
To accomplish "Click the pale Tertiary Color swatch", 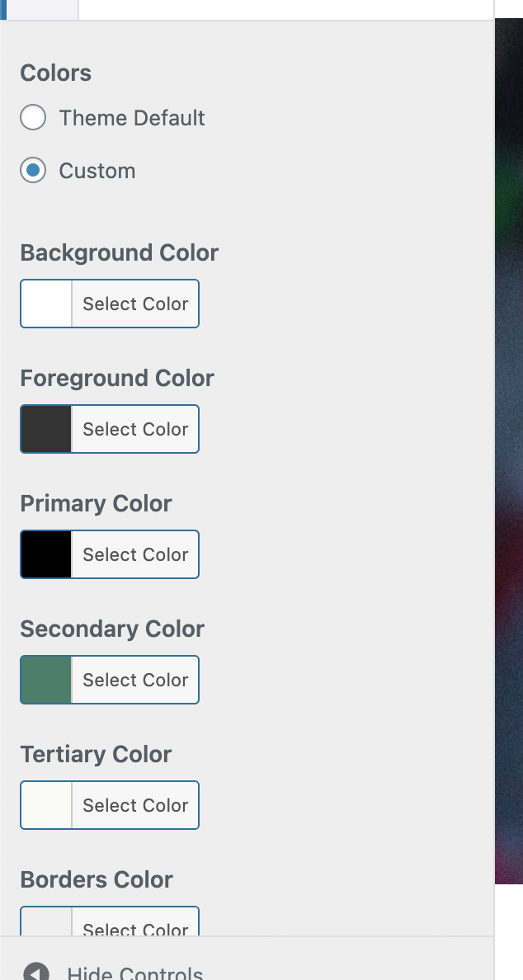I will tap(45, 805).
